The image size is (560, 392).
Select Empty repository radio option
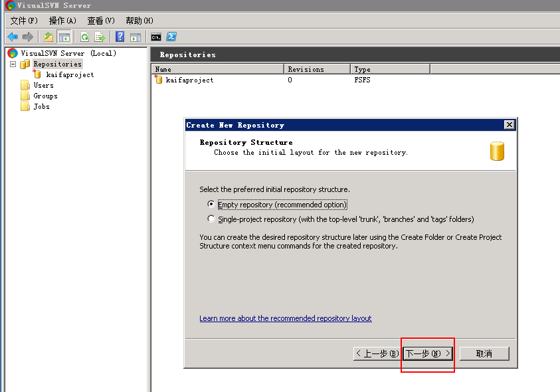pyautogui.click(x=211, y=204)
